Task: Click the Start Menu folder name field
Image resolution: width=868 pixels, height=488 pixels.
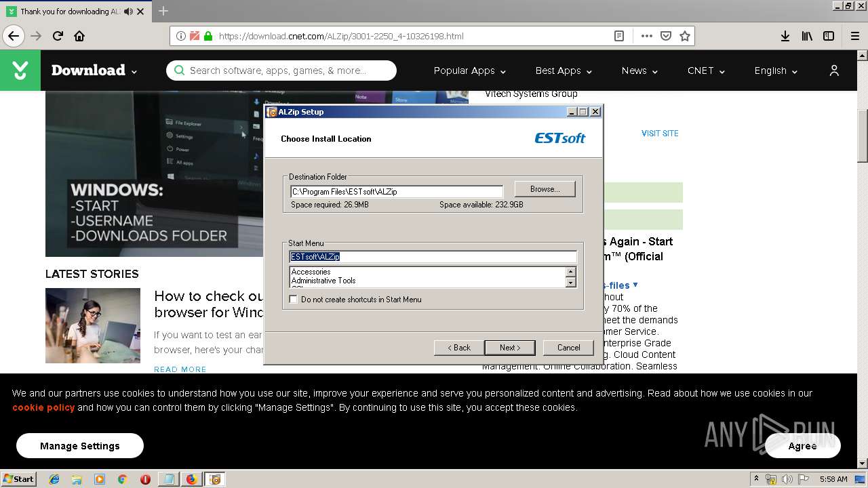Action: [433, 257]
